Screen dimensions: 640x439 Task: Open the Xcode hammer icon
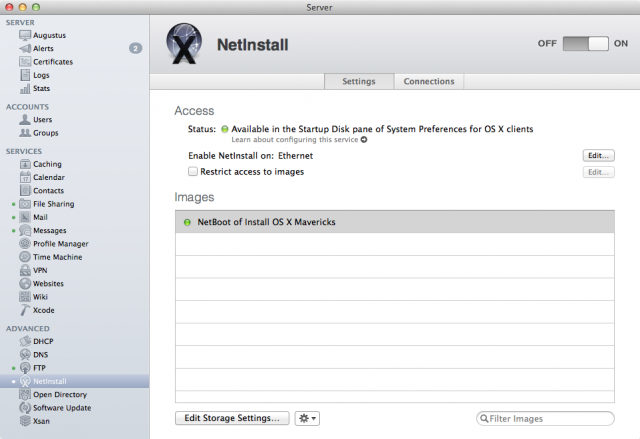pyautogui.click(x=25, y=310)
